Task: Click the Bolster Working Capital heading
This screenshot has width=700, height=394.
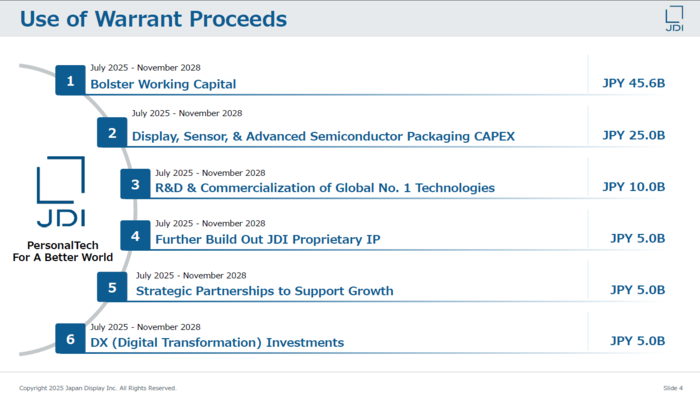Action: coord(163,84)
